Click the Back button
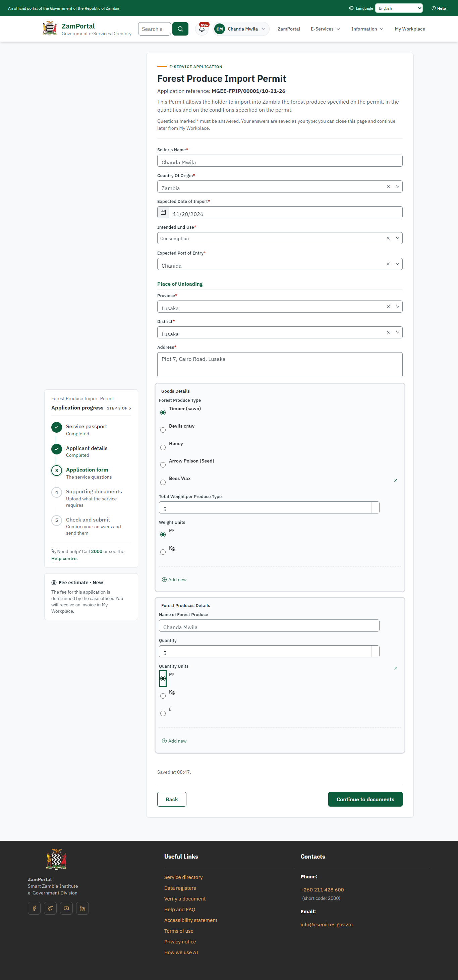Viewport: 458px width, 980px height. [172, 799]
